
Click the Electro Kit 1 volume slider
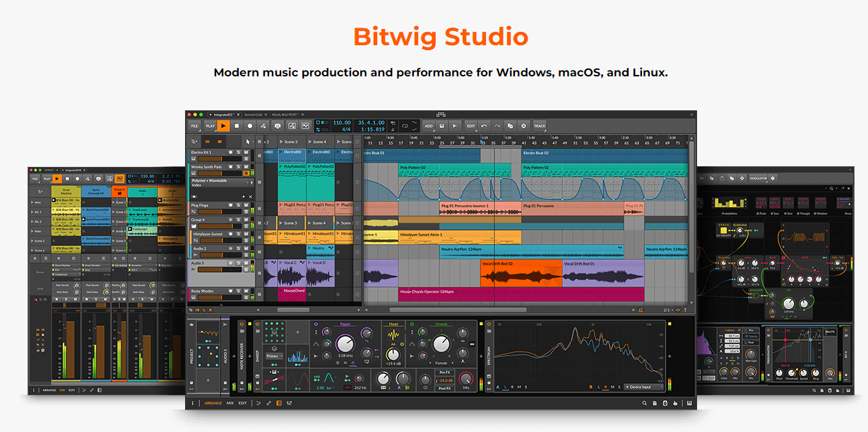point(210,159)
